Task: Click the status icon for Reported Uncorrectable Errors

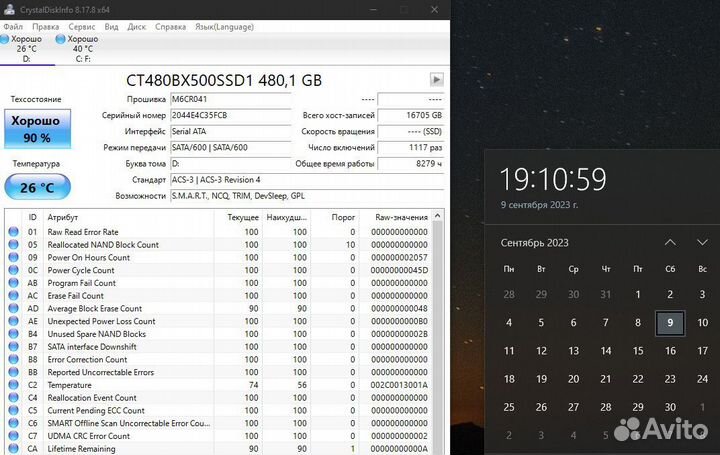Action: click(x=13, y=372)
